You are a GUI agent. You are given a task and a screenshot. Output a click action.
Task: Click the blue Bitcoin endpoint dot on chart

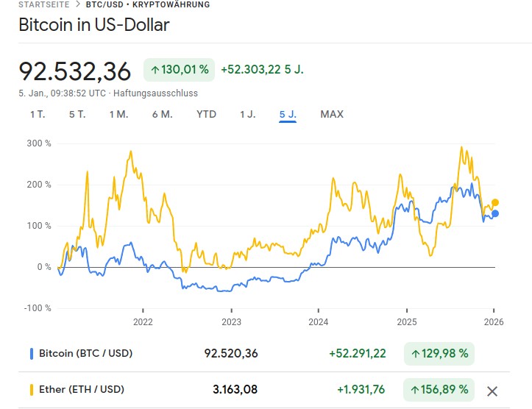click(494, 213)
